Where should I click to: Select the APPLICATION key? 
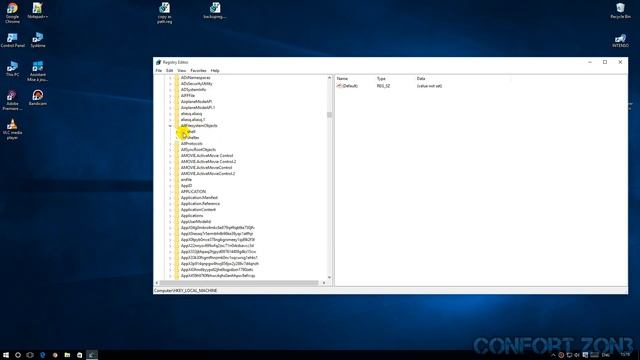[x=193, y=192]
